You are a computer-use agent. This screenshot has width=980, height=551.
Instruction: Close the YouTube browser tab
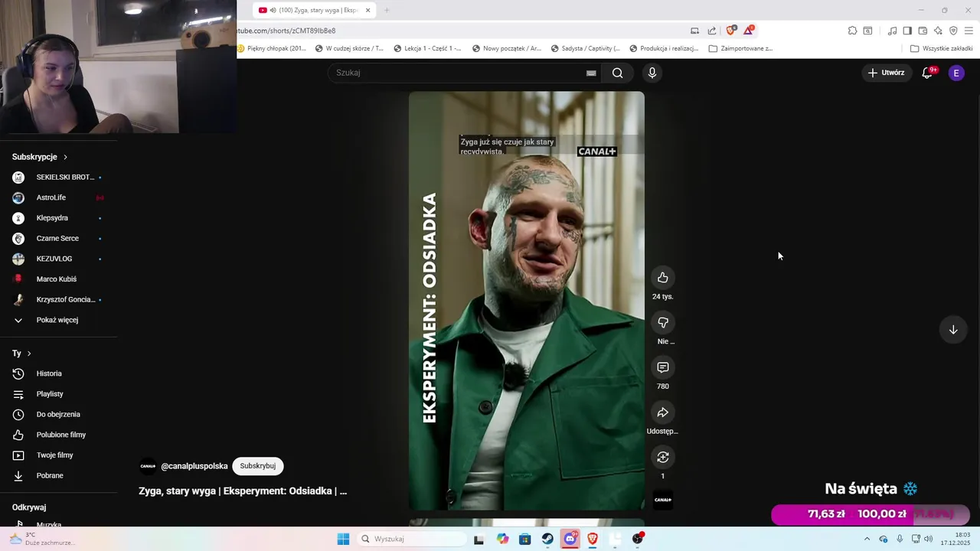tap(367, 10)
